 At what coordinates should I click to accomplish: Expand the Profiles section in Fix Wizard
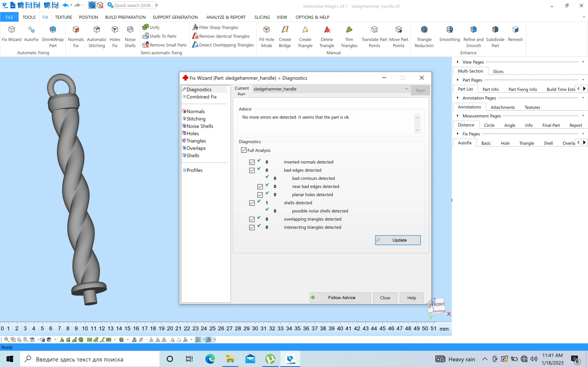point(194,170)
